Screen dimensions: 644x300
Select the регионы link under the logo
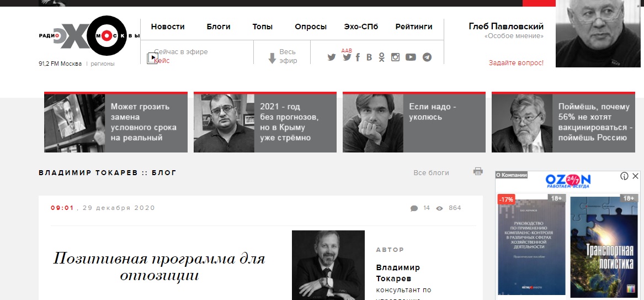[x=103, y=64]
